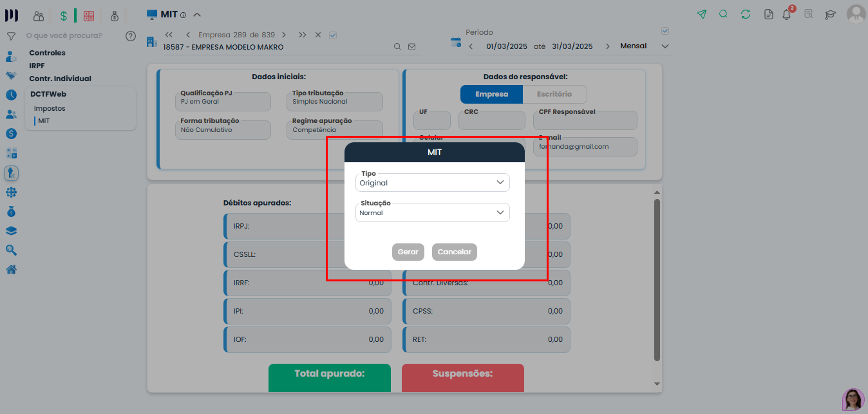Click Cancelar button in MIT dialog

click(x=455, y=252)
